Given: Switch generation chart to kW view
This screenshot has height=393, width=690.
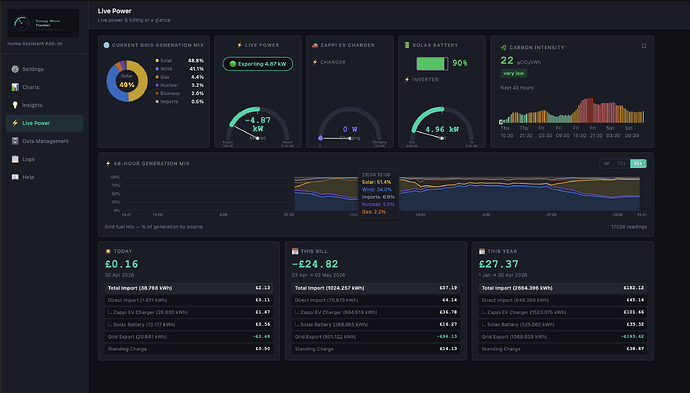Looking at the screenshot, I should (607, 163).
